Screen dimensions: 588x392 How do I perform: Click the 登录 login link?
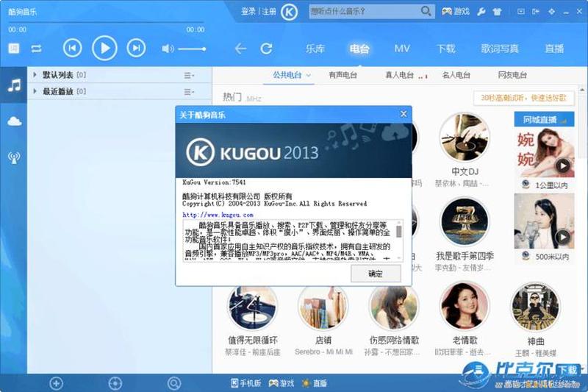tap(248, 12)
